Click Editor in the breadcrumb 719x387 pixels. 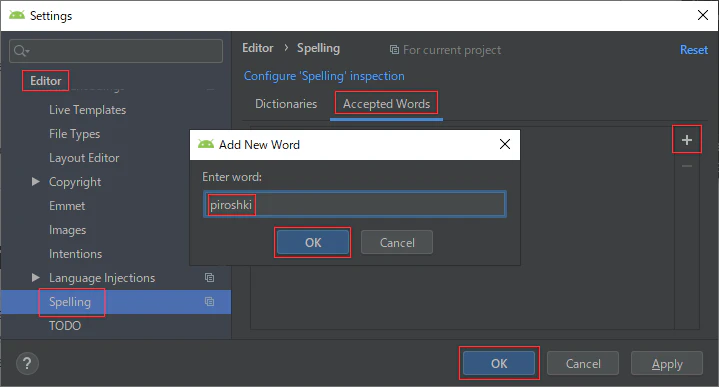(257, 48)
